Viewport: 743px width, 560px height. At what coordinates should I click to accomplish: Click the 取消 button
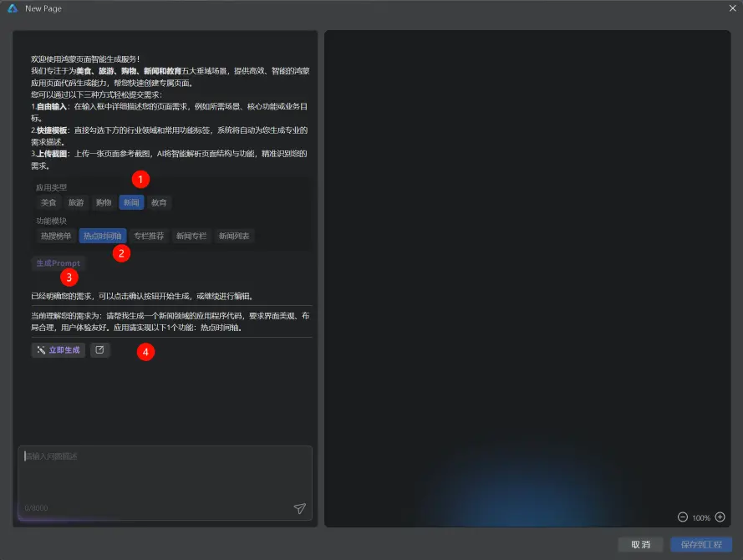point(640,544)
